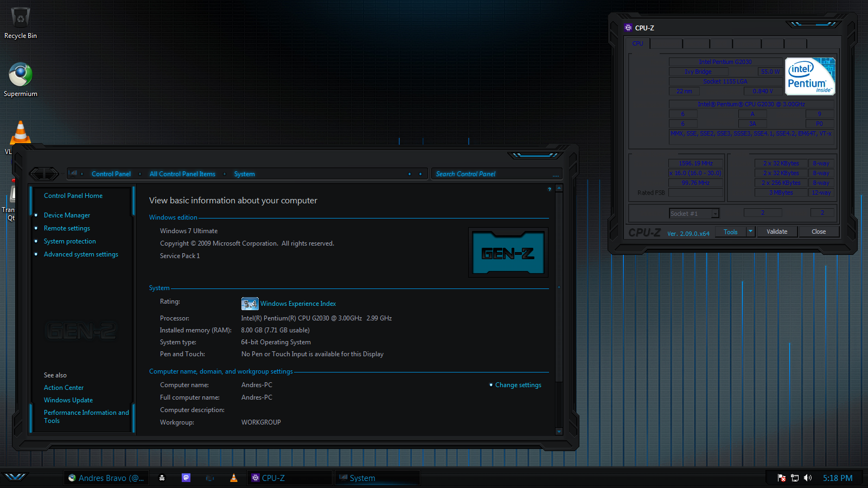Select 'Windows 7 Ultimate' edition text
868x488 pixels.
pos(189,231)
